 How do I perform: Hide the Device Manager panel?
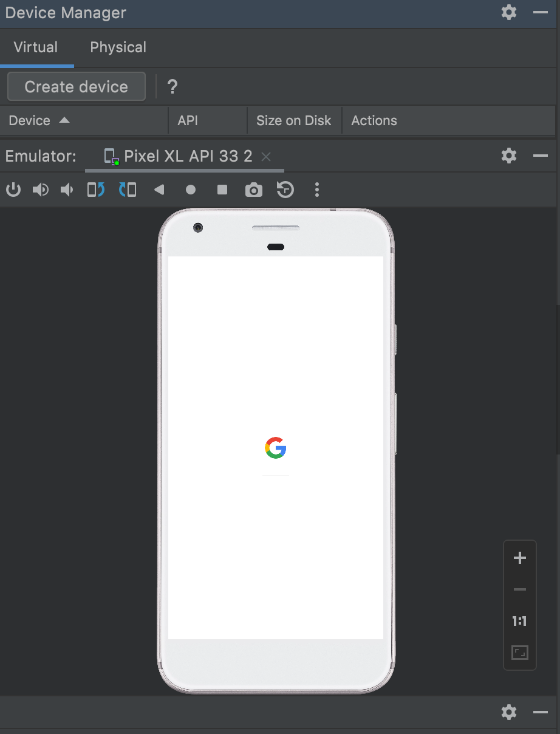tap(540, 12)
